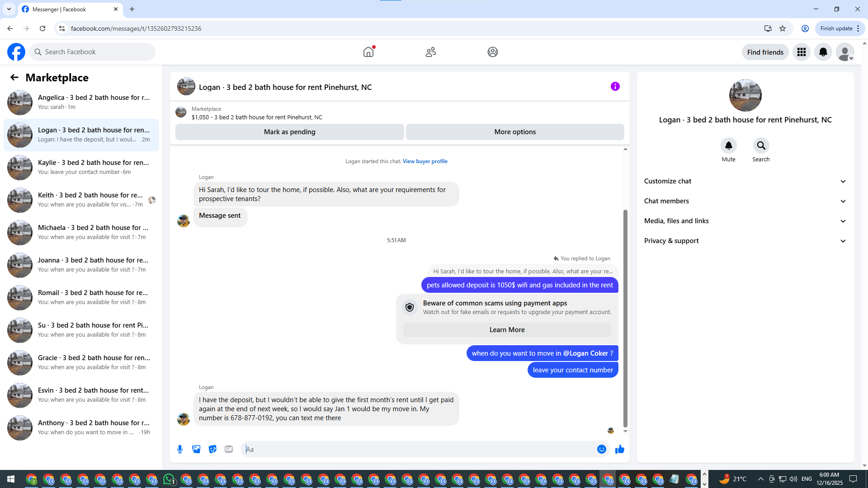Open the Facebook menu grid icon

point(802,52)
